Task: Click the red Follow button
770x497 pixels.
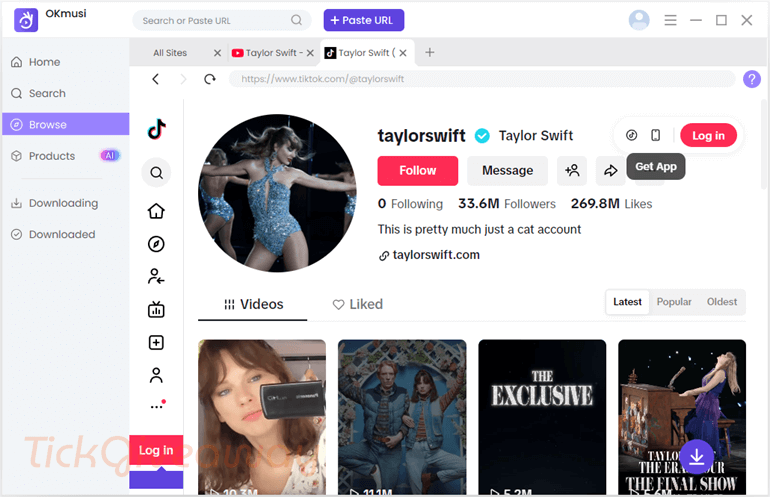Action: 417,171
